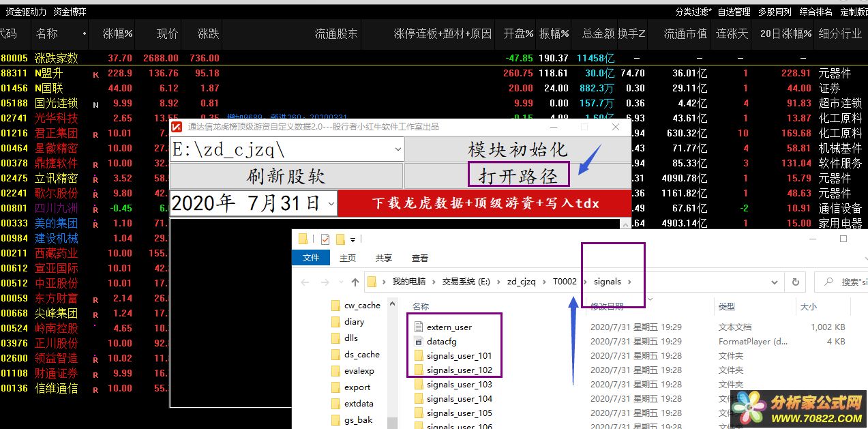Viewport: 868px width, 429px height.
Task: Select evalexp folder in navigation tree
Action: point(359,371)
